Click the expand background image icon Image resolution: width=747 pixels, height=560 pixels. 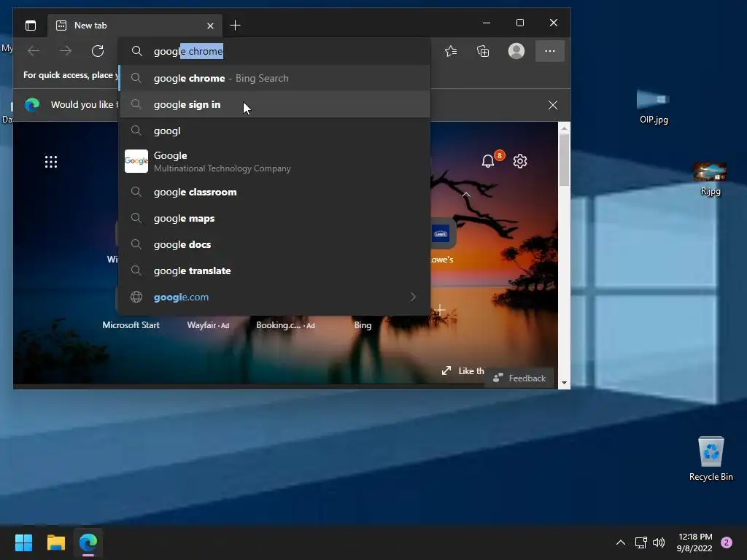pos(446,370)
